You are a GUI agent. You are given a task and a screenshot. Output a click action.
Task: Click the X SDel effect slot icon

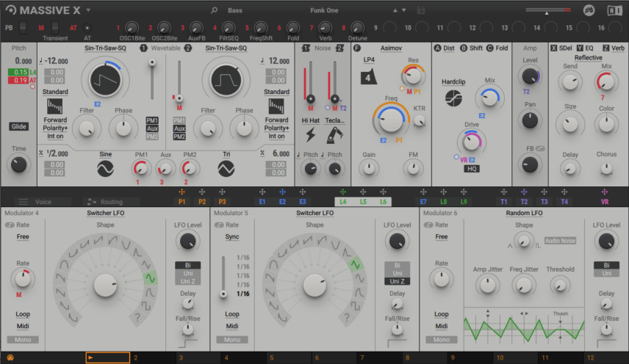553,48
